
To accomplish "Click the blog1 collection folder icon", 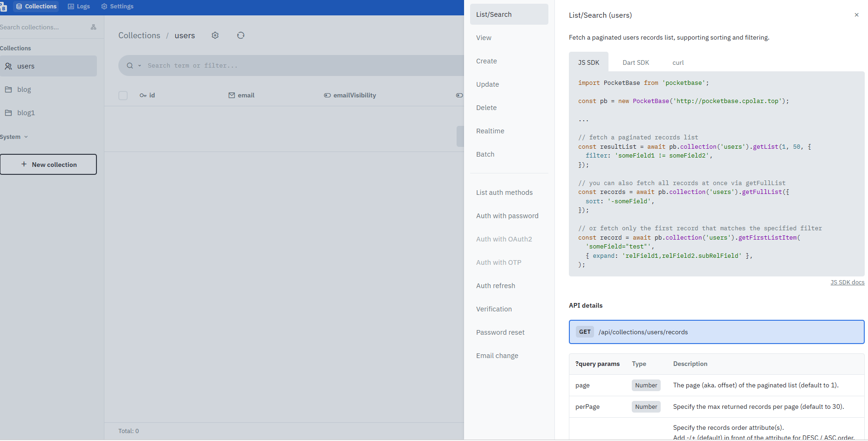I will click(x=8, y=113).
